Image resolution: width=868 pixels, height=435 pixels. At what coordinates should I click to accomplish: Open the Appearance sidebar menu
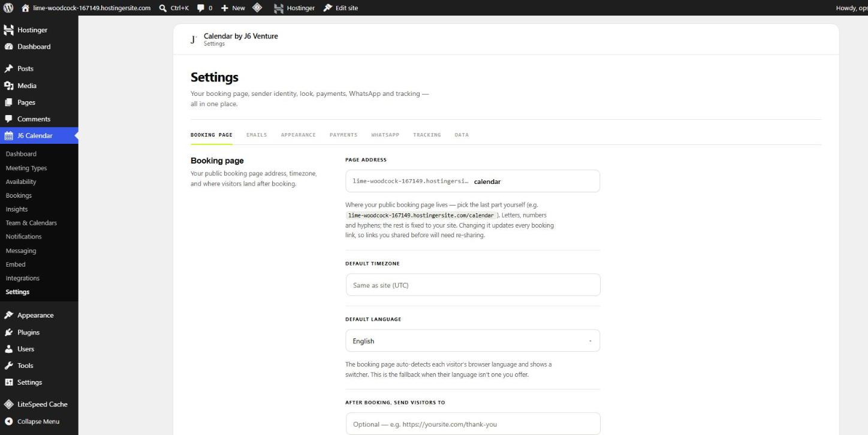pyautogui.click(x=39, y=316)
